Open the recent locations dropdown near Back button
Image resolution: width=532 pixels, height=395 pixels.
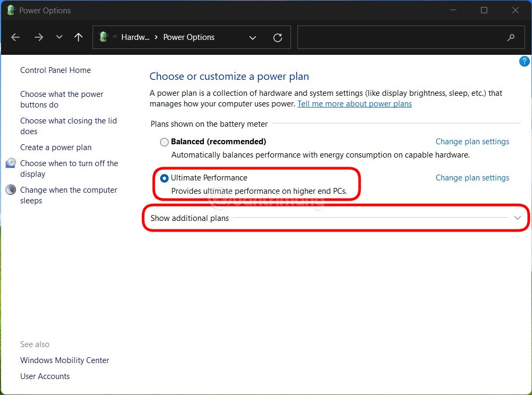(59, 37)
